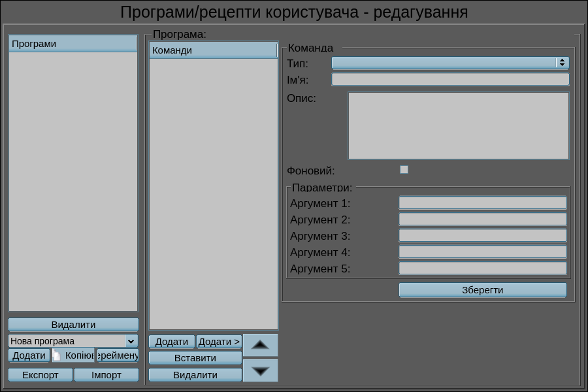Click Додати next to the Копіювати button

coord(29,355)
